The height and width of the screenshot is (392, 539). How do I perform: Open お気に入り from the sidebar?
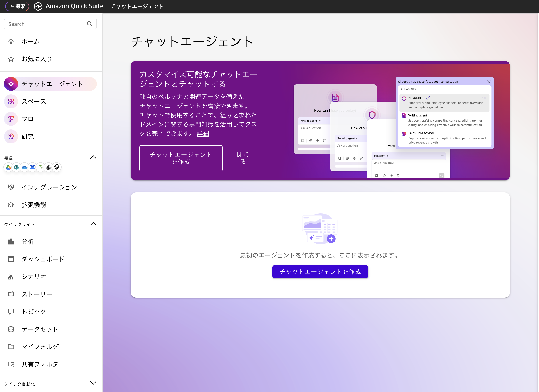click(x=37, y=59)
